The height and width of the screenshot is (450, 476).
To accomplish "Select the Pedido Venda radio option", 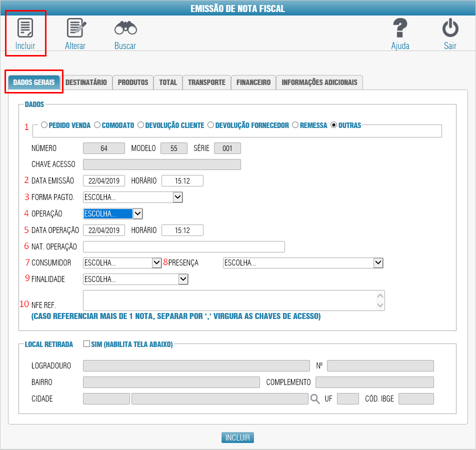I will point(44,125).
